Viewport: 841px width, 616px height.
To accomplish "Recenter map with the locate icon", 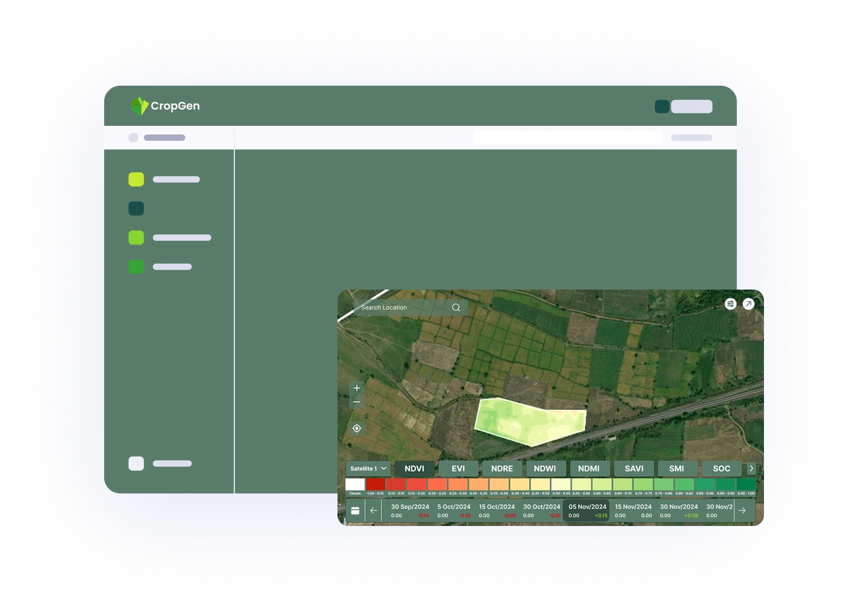I will (356, 428).
